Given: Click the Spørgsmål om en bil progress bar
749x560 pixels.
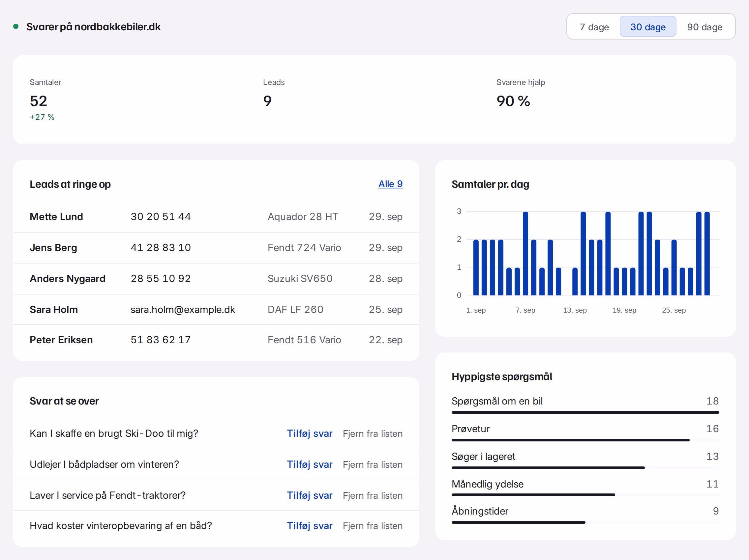Looking at the screenshot, I should point(585,412).
